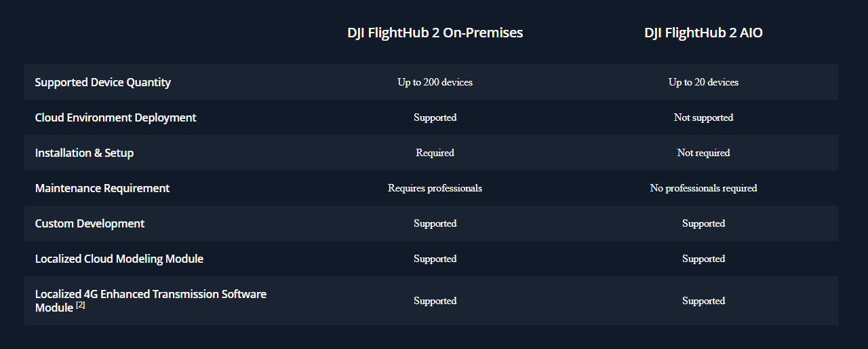Click the "Up to 20 devices" cell
This screenshot has height=349, width=868.
click(703, 82)
